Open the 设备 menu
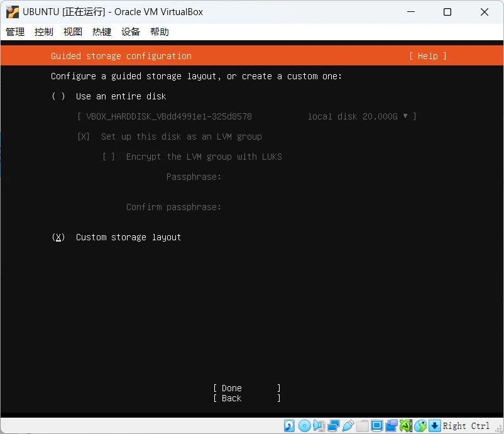 pyautogui.click(x=131, y=32)
